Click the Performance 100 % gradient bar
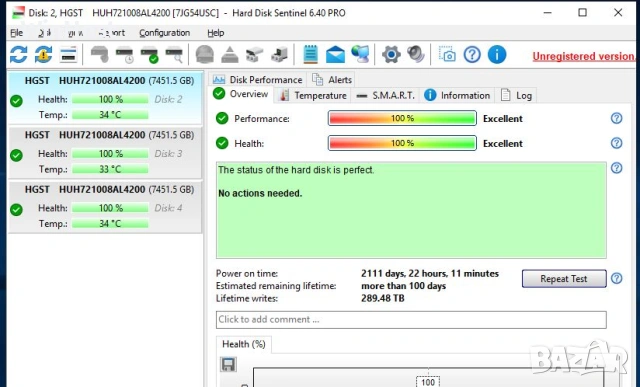The image size is (640, 387). pos(402,118)
